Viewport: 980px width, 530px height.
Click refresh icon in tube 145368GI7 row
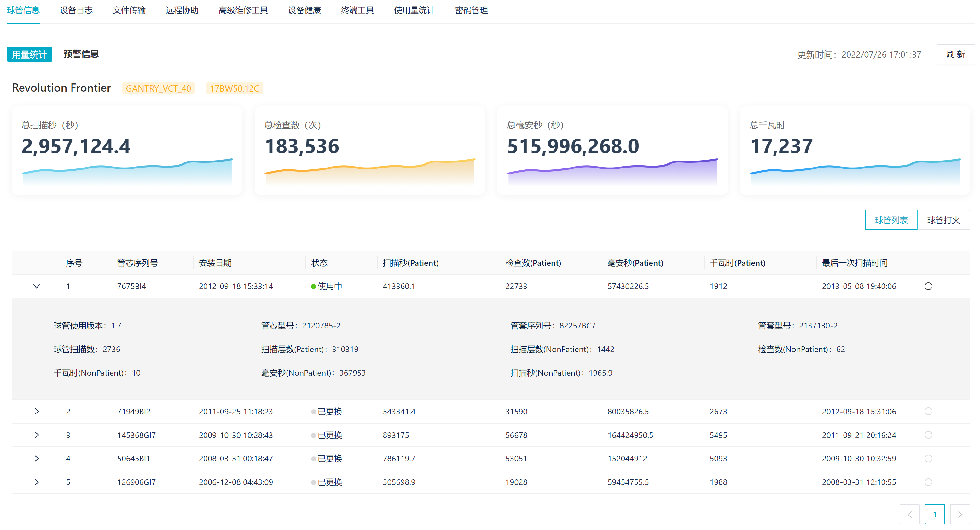tap(928, 435)
